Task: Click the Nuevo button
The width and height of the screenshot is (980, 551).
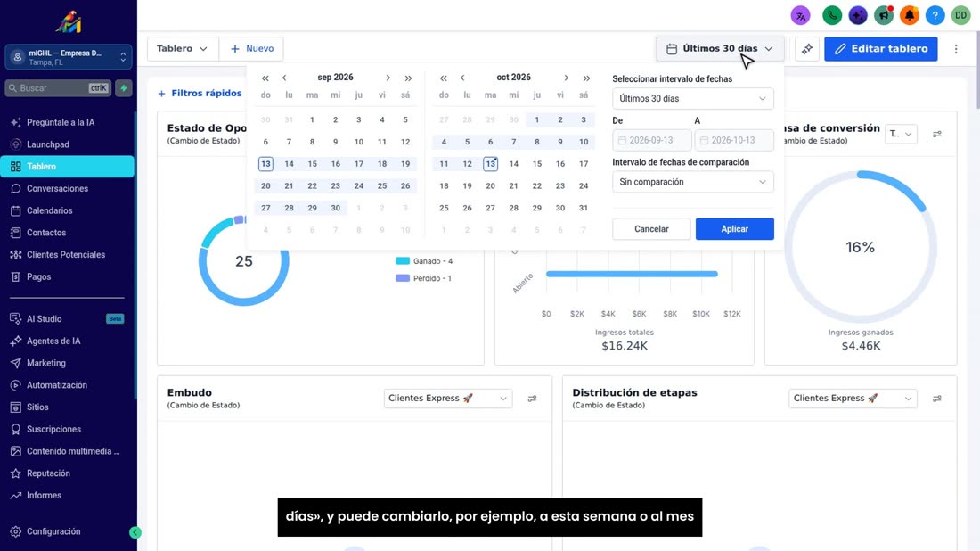Action: click(x=251, y=49)
